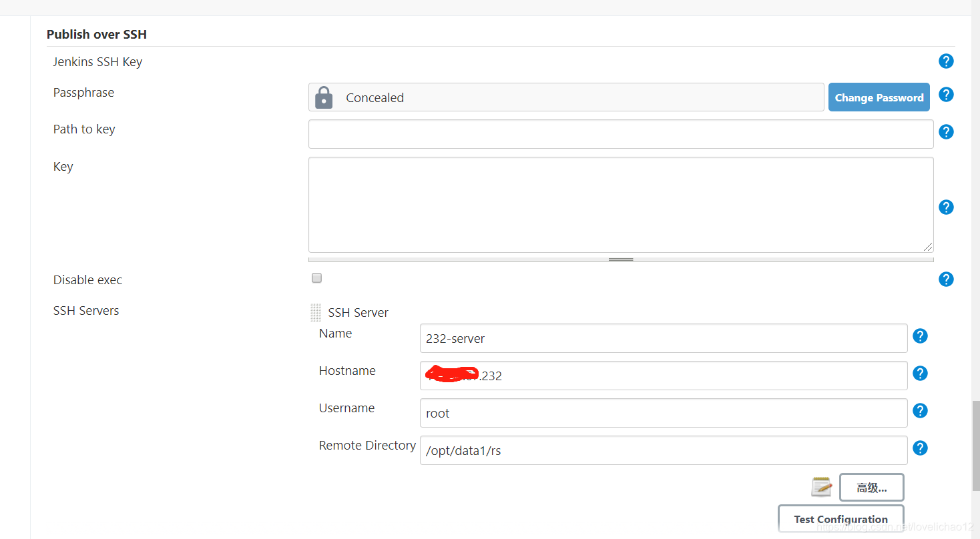Open help icon for Path to key

(x=946, y=132)
